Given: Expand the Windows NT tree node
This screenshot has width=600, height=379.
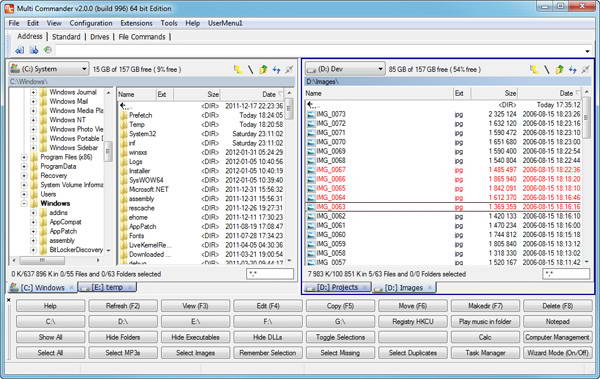Looking at the screenshot, I should pyautogui.click(x=33, y=120).
